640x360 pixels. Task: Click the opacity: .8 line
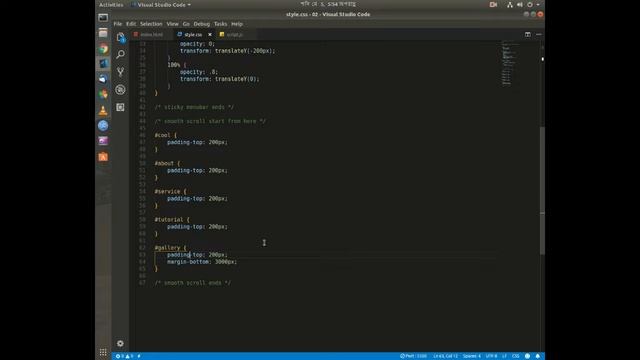coord(199,72)
